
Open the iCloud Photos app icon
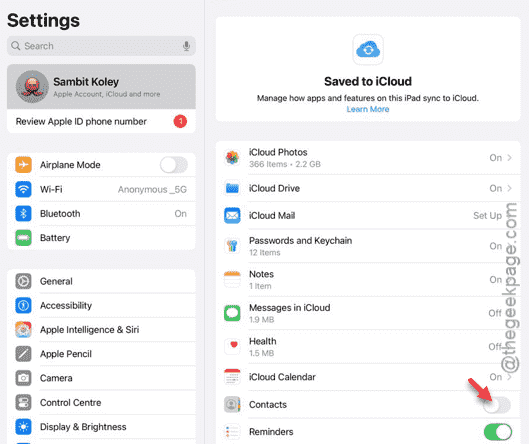232,158
